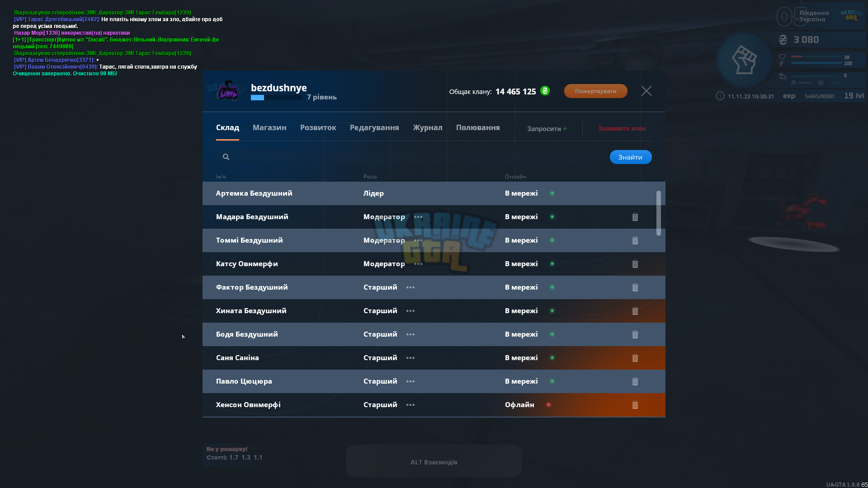This screenshot has height=488, width=868.
Task: Click the search magnifier icon
Action: [226, 157]
